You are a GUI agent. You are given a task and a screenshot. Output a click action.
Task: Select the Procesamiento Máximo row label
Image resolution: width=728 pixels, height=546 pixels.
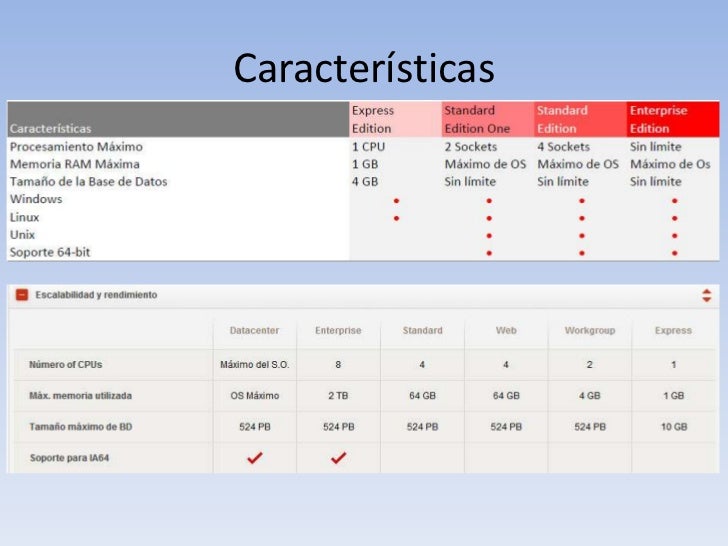point(76,147)
